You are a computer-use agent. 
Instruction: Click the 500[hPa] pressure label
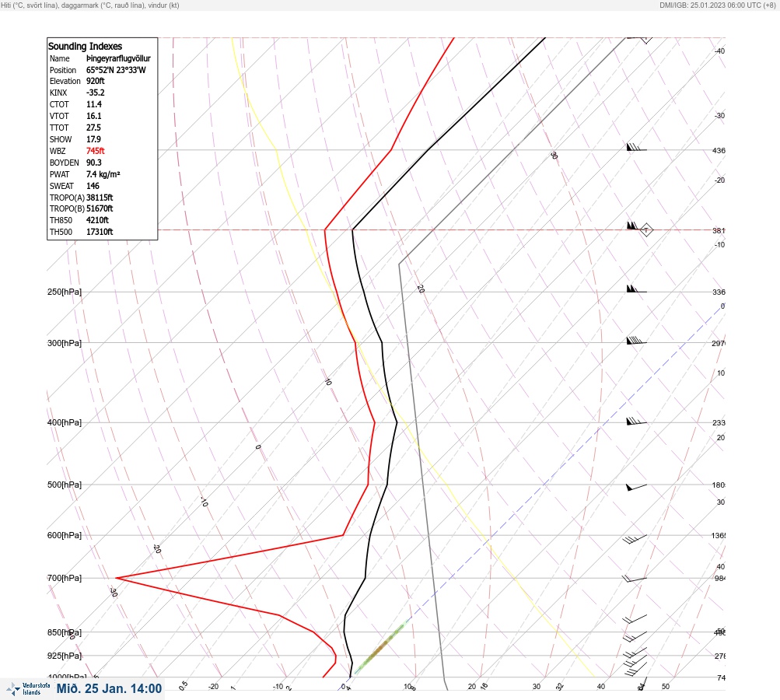[x=65, y=485]
